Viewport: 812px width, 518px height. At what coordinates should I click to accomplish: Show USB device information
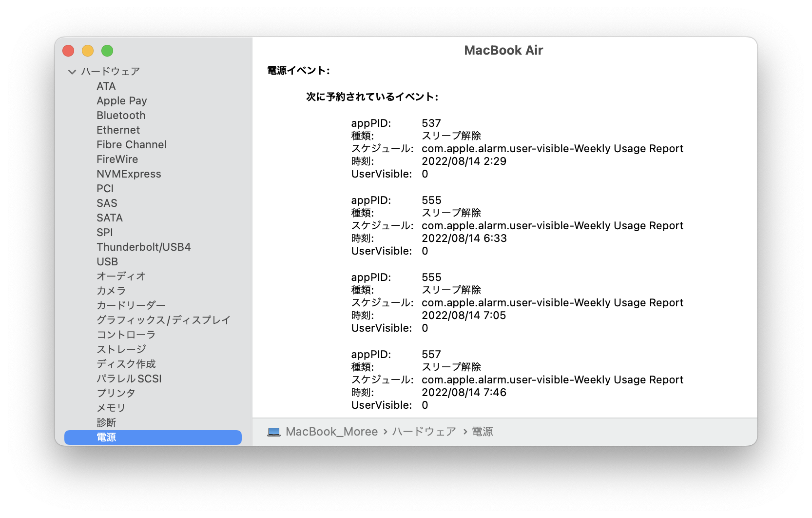click(x=107, y=262)
